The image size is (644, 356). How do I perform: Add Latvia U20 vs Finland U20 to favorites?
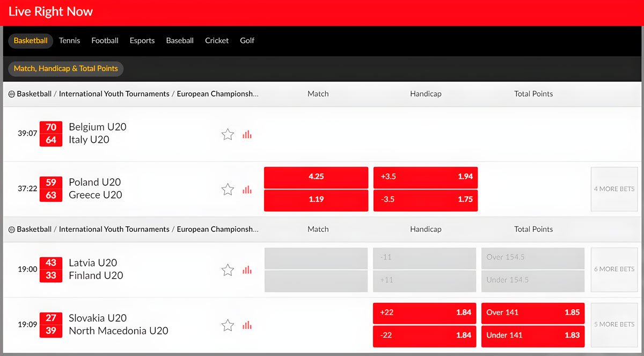click(x=228, y=270)
